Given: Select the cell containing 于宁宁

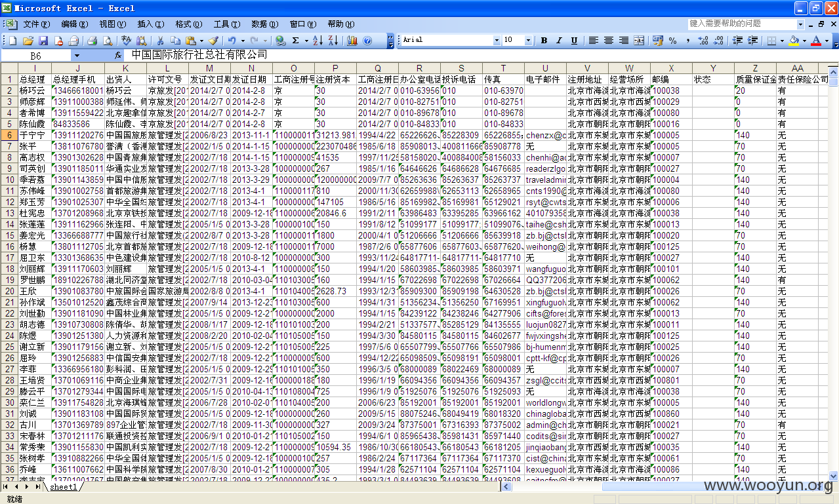Looking at the screenshot, I should [x=35, y=135].
